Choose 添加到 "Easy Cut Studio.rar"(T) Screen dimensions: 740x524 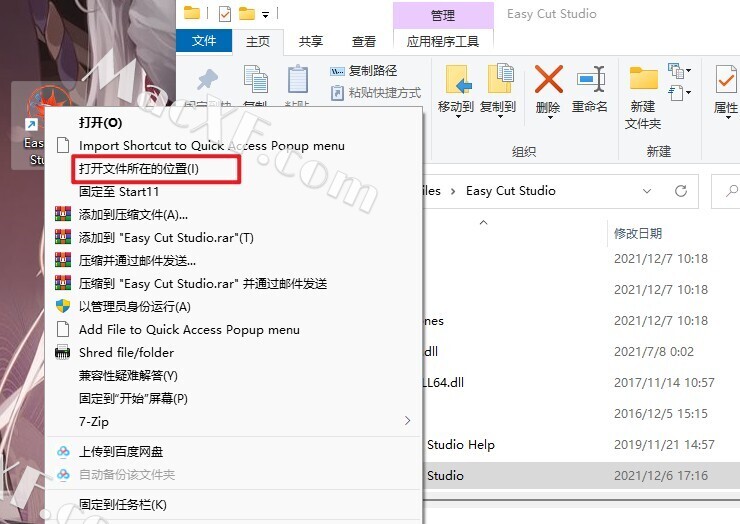pyautogui.click(x=234, y=237)
